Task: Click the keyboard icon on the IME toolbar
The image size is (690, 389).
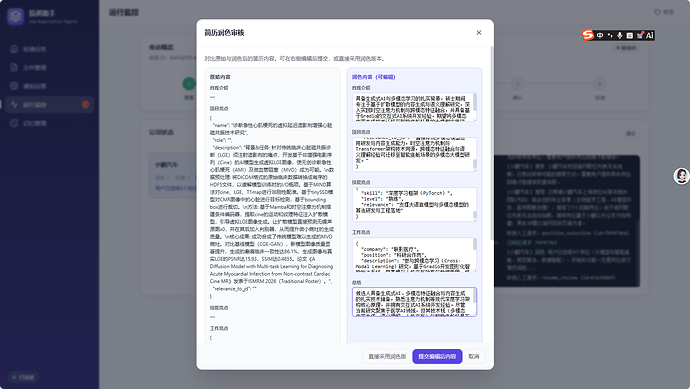Action: pyautogui.click(x=630, y=35)
